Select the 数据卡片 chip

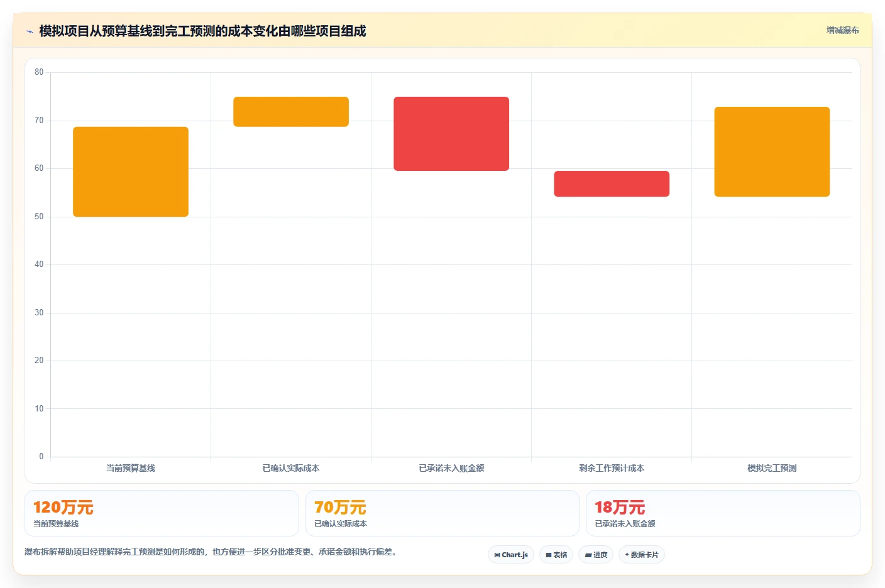pyautogui.click(x=642, y=555)
